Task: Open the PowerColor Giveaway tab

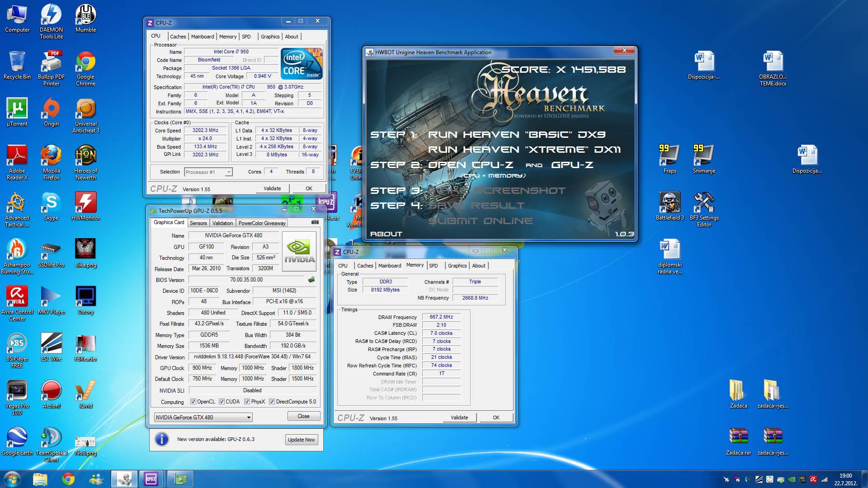Action: click(262, 223)
